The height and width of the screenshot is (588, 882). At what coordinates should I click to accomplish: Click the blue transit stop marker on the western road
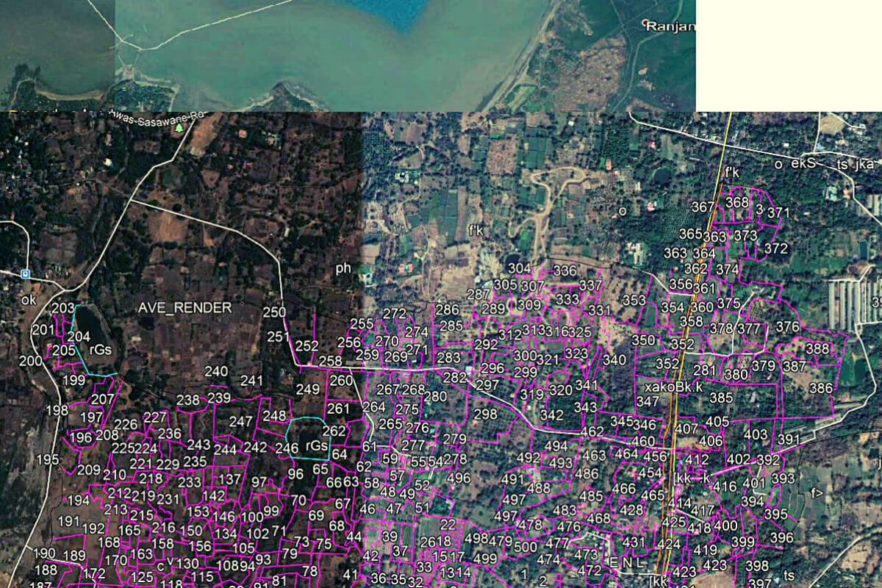click(24, 275)
